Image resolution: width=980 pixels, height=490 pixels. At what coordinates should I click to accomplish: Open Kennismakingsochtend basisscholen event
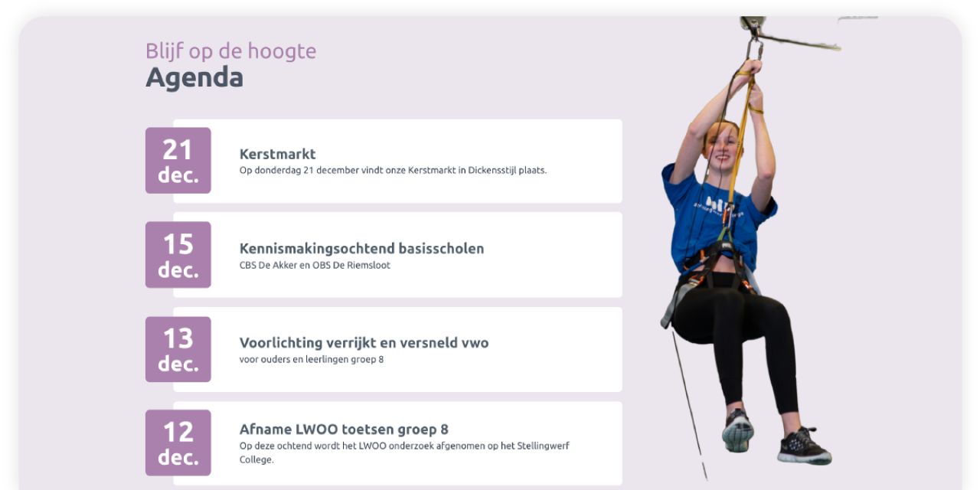[361, 249]
